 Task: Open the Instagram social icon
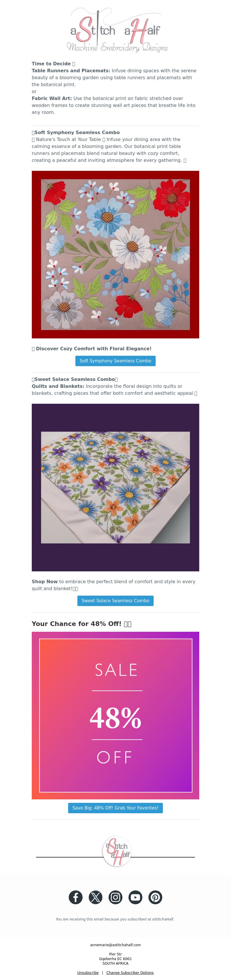coord(115,897)
